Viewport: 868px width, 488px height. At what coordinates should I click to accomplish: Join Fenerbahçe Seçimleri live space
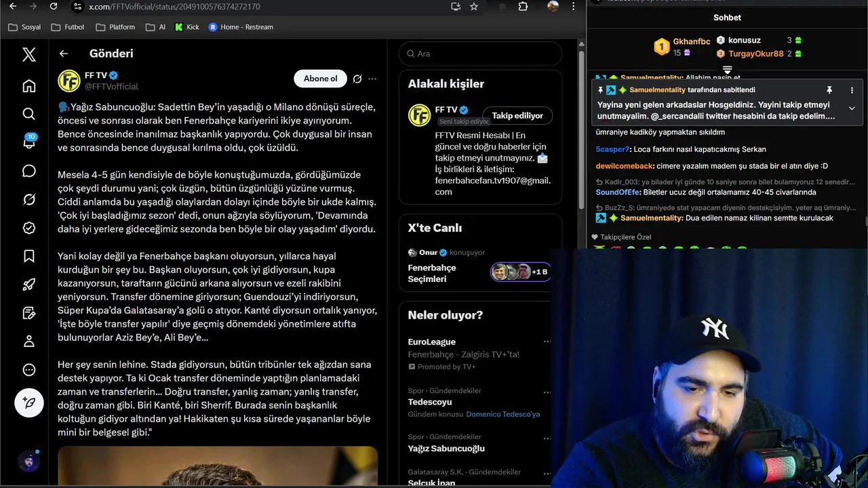432,273
